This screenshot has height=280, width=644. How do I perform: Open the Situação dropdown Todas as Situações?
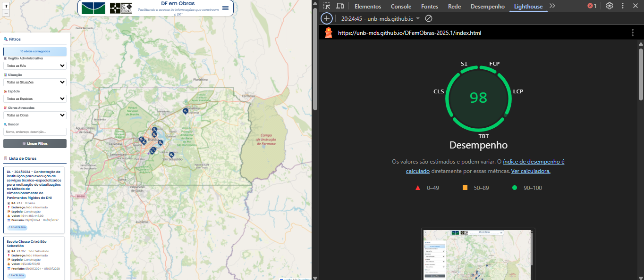(35, 82)
